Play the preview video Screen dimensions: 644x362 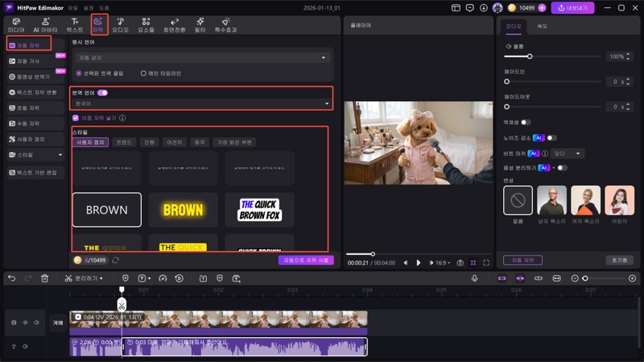[418, 263]
